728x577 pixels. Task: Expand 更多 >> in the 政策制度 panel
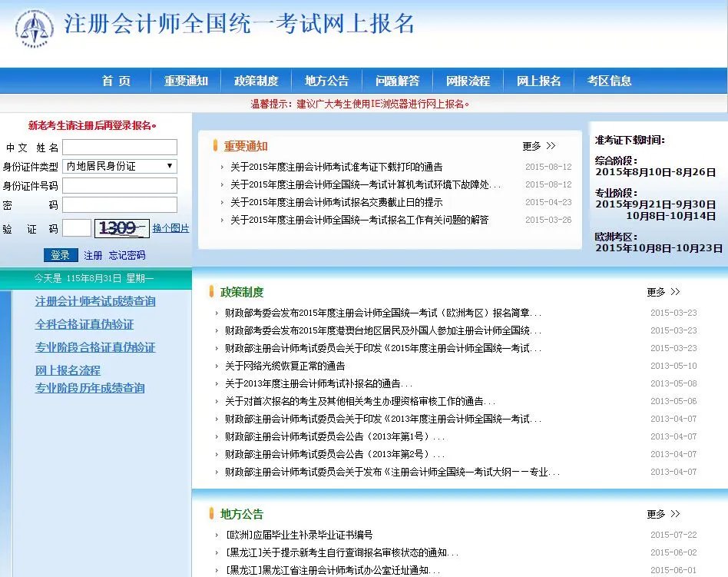[x=660, y=292]
